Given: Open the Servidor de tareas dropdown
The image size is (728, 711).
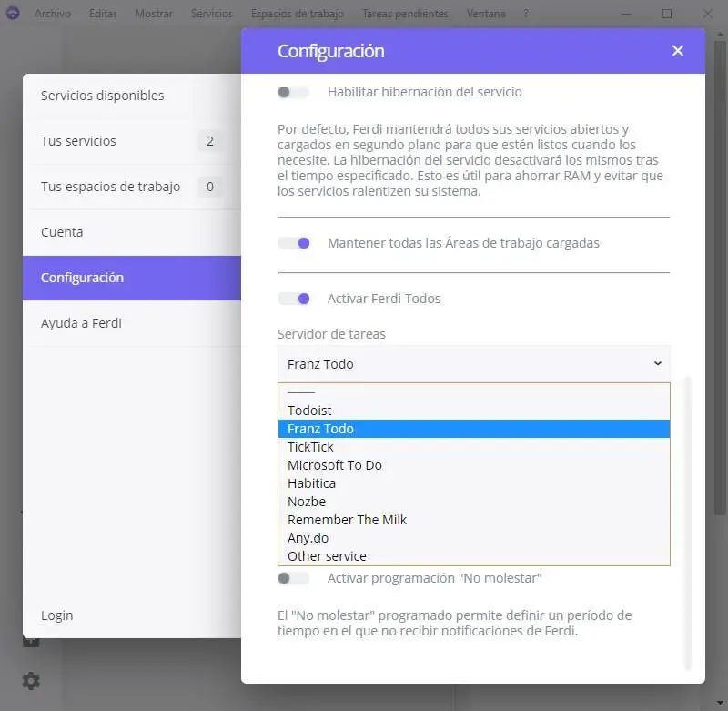Looking at the screenshot, I should [x=473, y=364].
